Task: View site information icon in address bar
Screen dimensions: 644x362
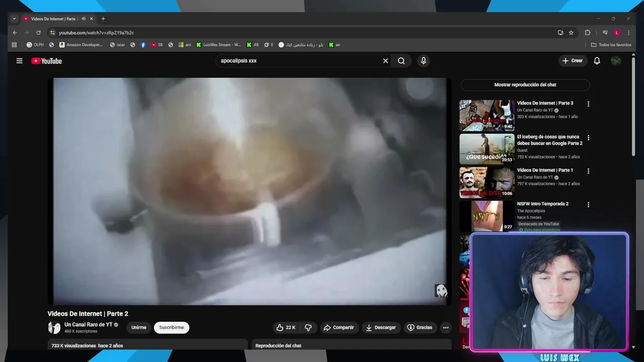Action: 52,33
